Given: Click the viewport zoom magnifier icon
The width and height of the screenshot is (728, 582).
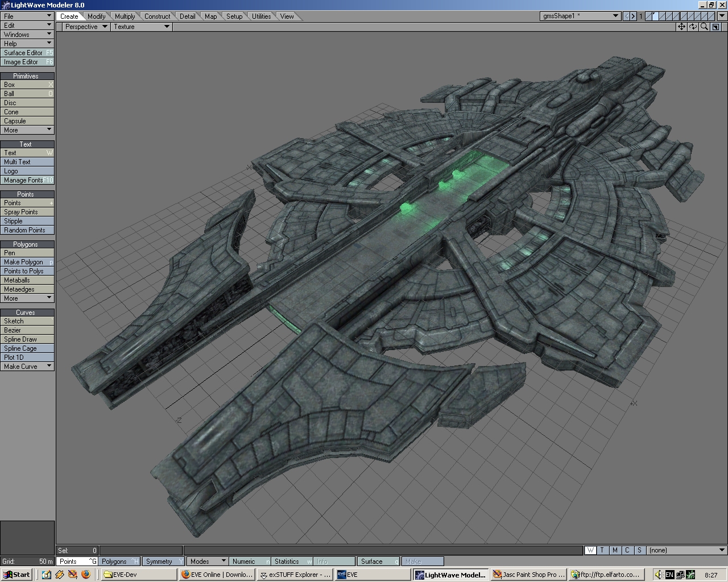Looking at the screenshot, I should click(704, 27).
